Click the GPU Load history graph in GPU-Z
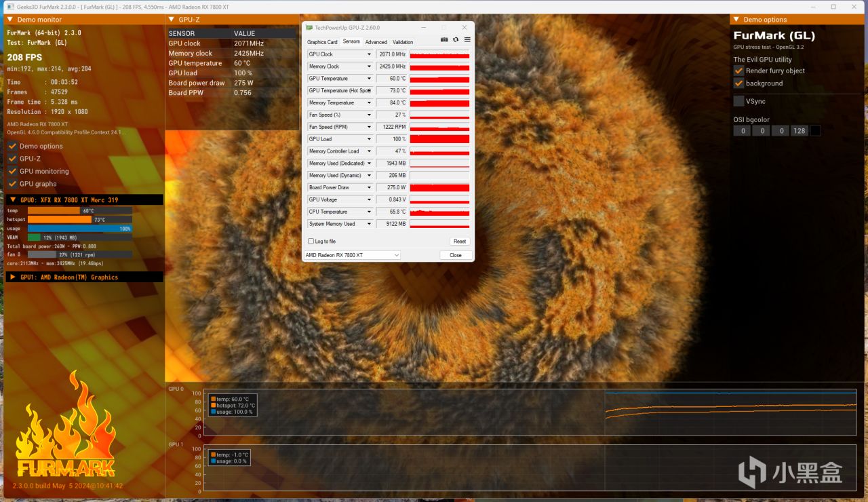Viewport: 868px width, 502px height. click(x=439, y=139)
